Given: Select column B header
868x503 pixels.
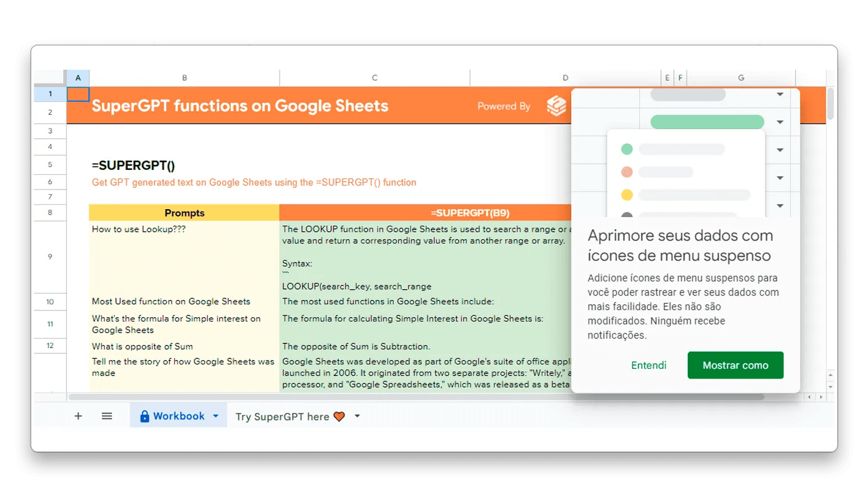Looking at the screenshot, I should 184,78.
